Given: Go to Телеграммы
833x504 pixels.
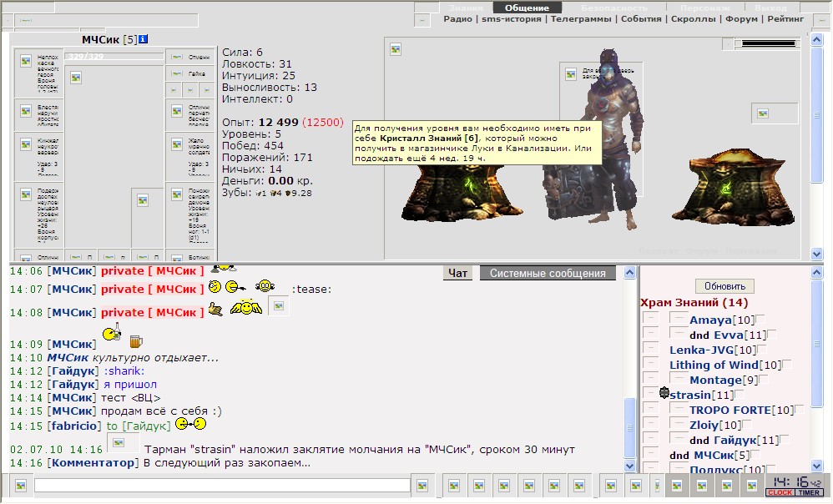Looking at the screenshot, I should (x=581, y=19).
